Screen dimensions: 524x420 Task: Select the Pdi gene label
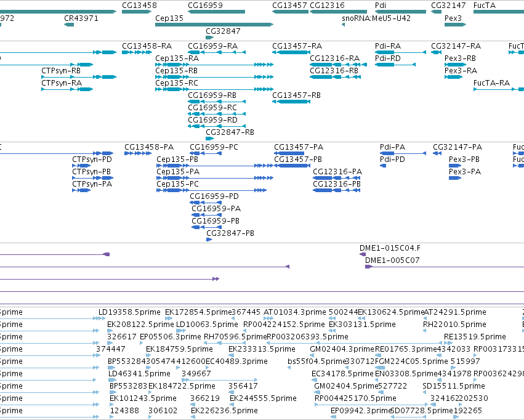381,6
